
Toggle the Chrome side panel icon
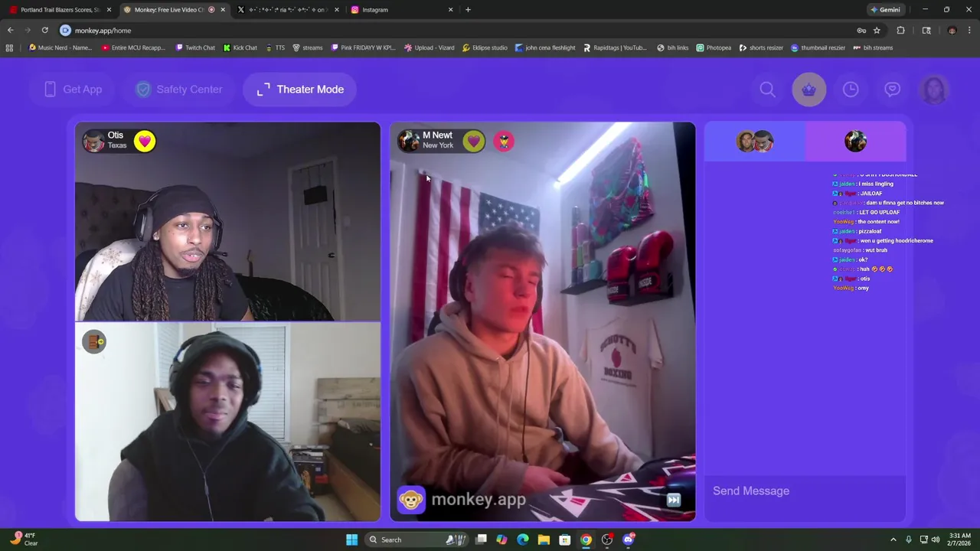pyautogui.click(x=926, y=31)
